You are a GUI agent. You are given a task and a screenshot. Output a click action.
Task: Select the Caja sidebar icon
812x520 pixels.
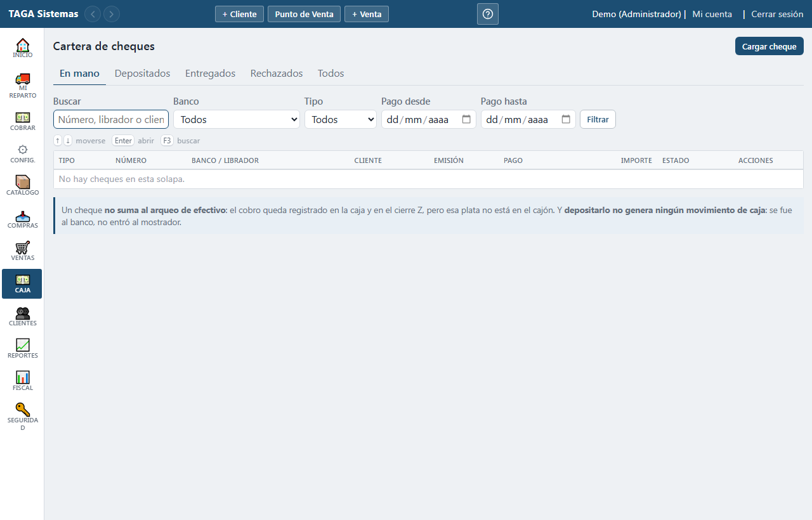pyautogui.click(x=22, y=283)
